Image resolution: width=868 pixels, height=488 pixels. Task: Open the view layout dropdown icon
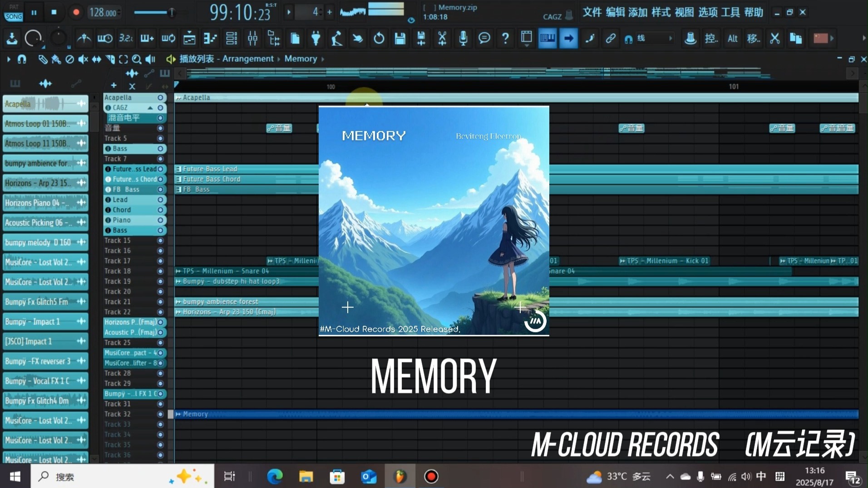(527, 39)
